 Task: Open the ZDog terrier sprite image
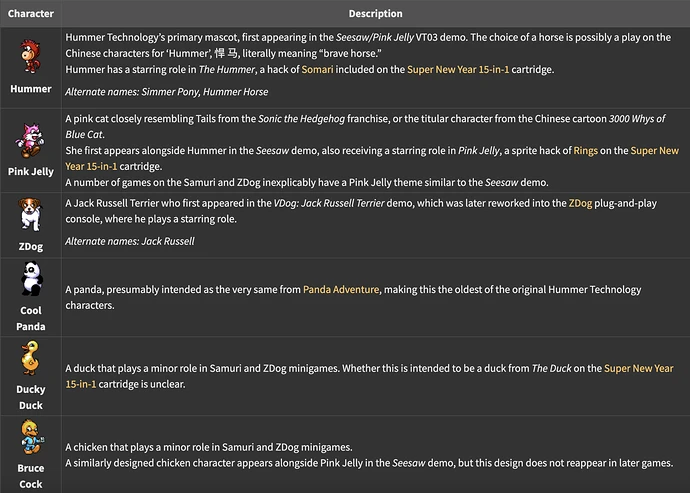point(30,216)
